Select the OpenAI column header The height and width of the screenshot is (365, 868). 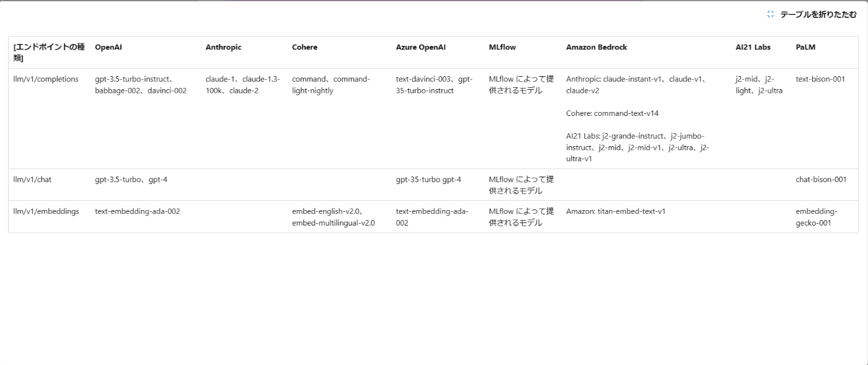point(108,47)
